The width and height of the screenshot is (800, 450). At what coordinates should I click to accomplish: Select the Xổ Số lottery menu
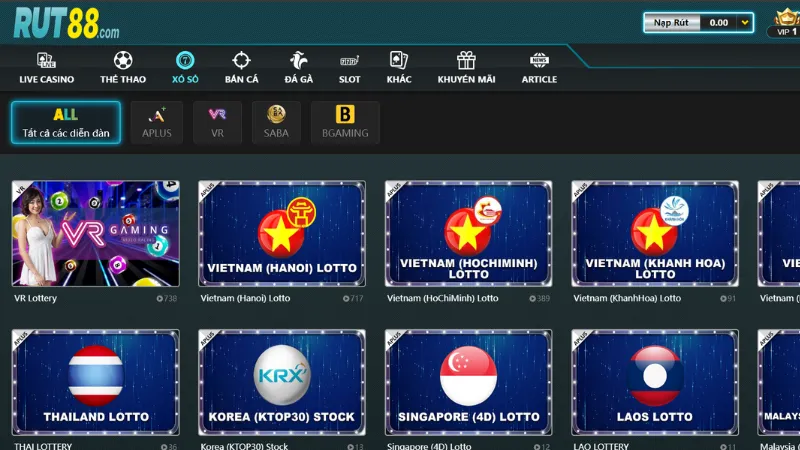click(x=185, y=68)
